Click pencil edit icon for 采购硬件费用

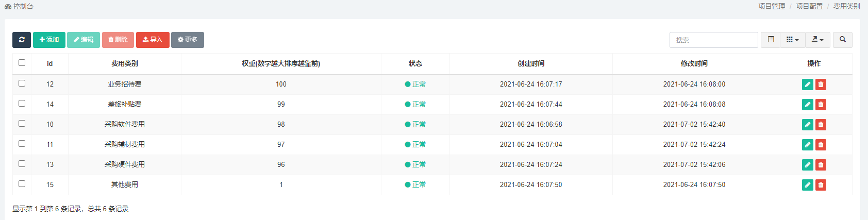[808, 165]
